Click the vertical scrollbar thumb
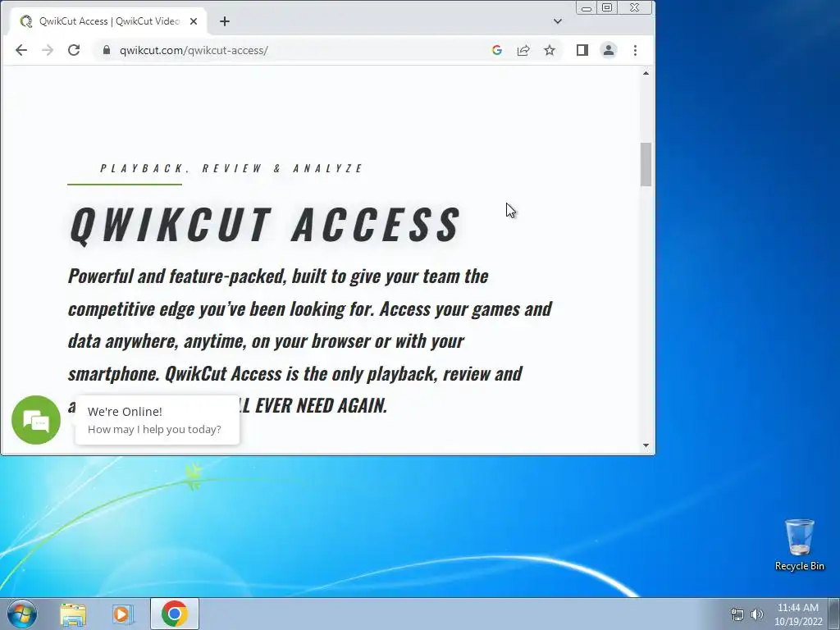The image size is (840, 630). coord(646,164)
